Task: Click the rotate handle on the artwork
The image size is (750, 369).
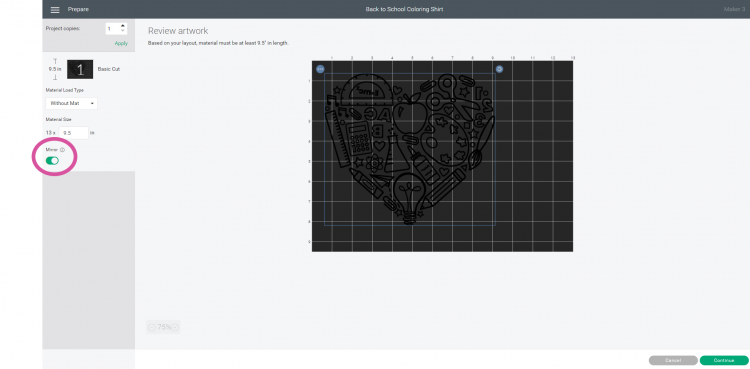Action: point(499,69)
